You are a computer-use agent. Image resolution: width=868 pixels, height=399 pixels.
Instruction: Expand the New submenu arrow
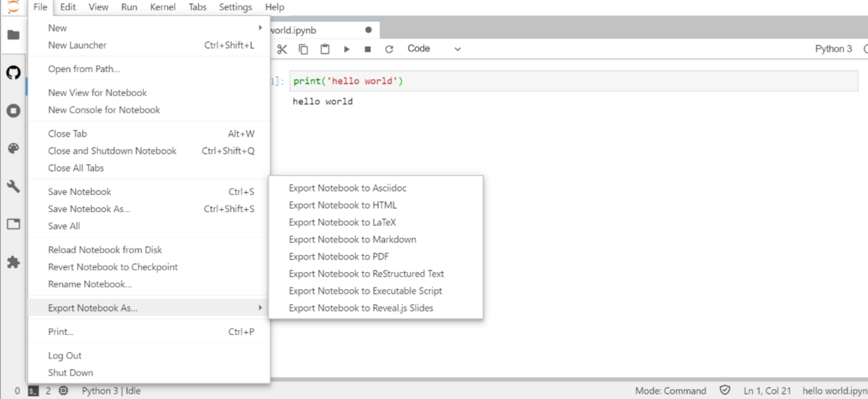click(260, 28)
